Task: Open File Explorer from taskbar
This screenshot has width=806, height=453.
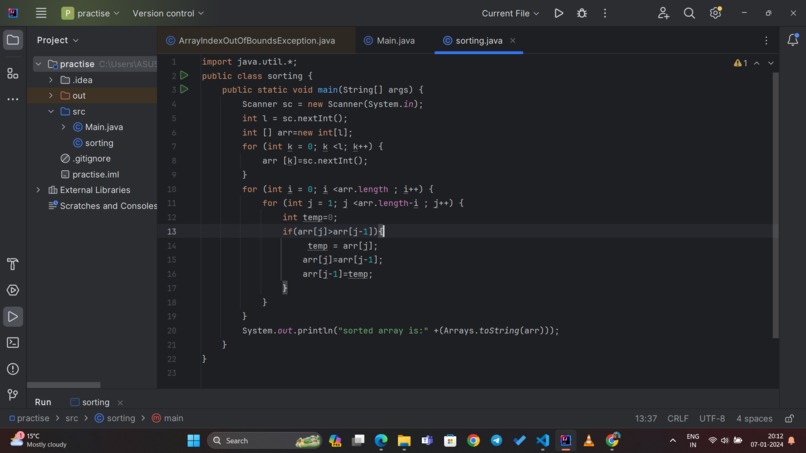Action: point(404,441)
